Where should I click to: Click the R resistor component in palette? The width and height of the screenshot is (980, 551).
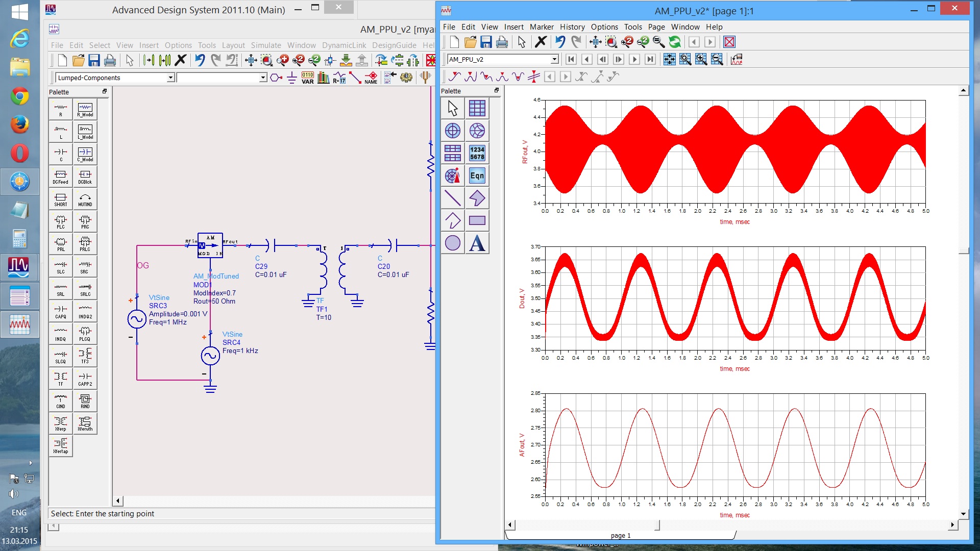click(x=61, y=109)
